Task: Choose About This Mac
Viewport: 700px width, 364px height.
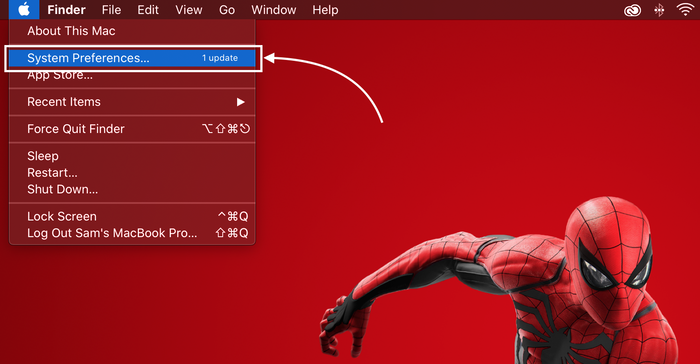Action: tap(132, 31)
